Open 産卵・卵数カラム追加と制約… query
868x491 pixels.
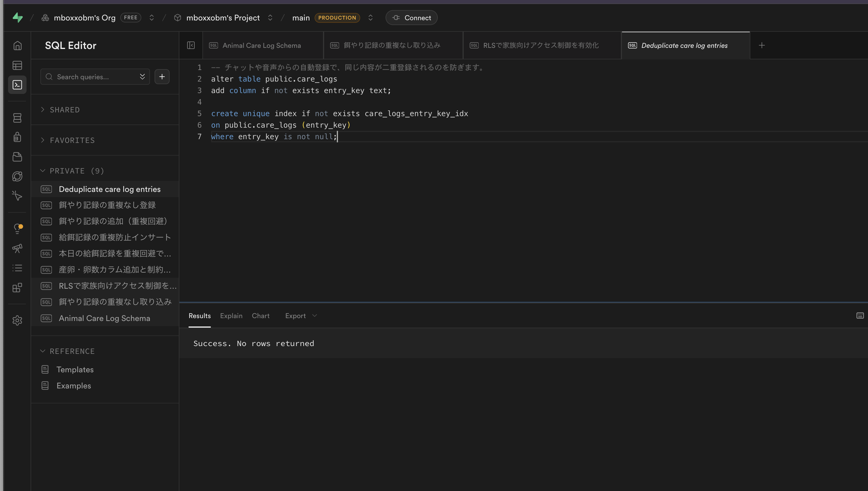105,270
